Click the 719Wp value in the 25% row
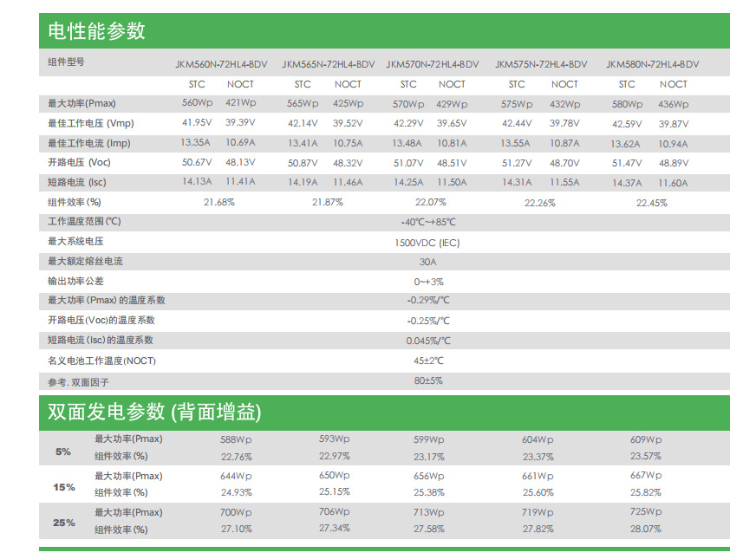Image resolution: width=756 pixels, height=559 pixels. [x=538, y=512]
